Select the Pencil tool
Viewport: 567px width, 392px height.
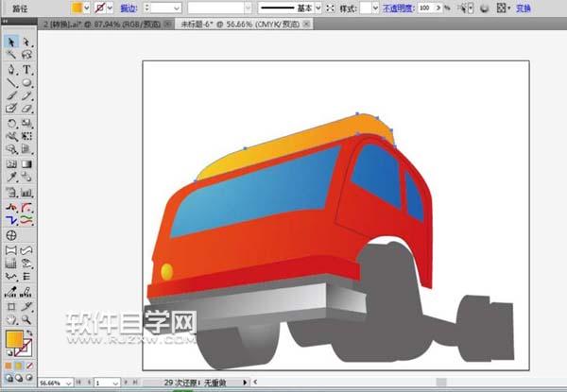26,95
